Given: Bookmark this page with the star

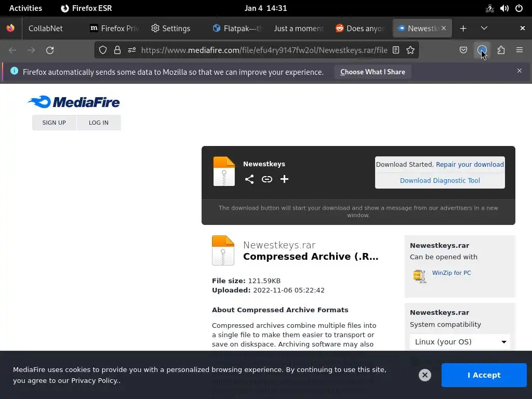Looking at the screenshot, I should pyautogui.click(x=410, y=50).
